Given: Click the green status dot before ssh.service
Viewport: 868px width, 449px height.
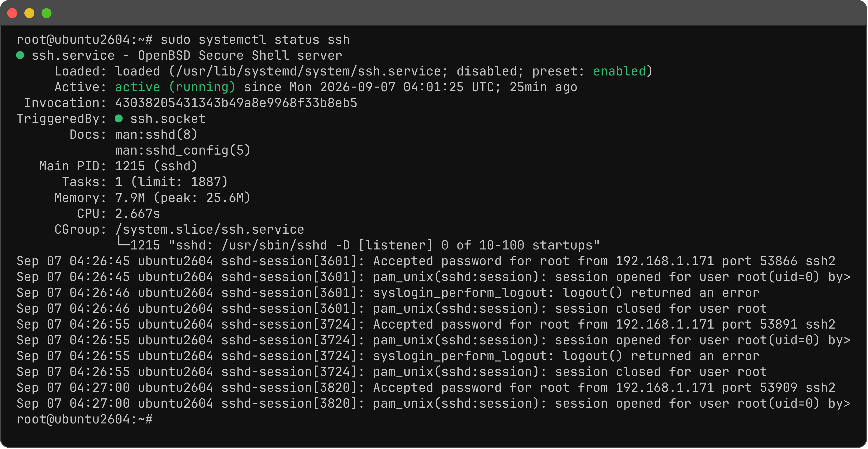Looking at the screenshot, I should [20, 55].
